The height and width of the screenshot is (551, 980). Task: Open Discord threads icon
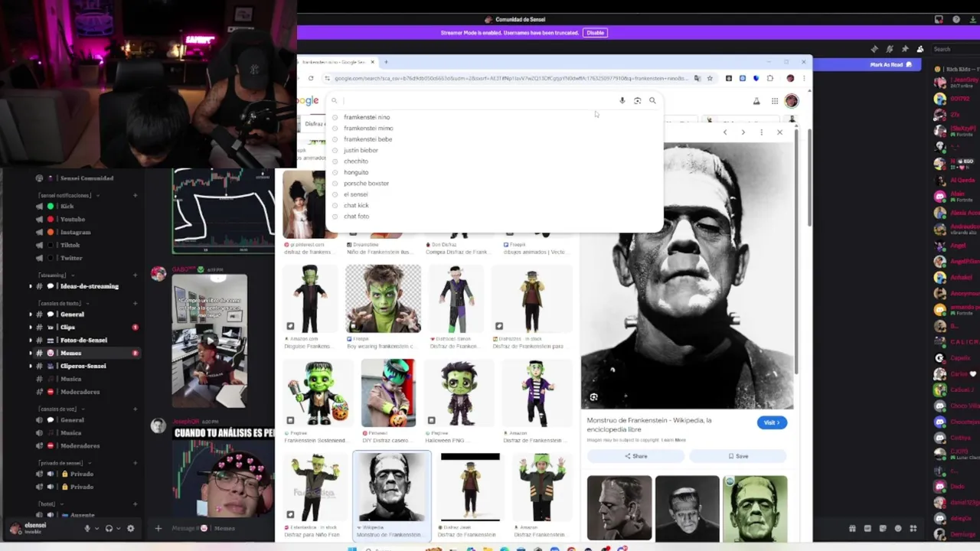coord(874,49)
